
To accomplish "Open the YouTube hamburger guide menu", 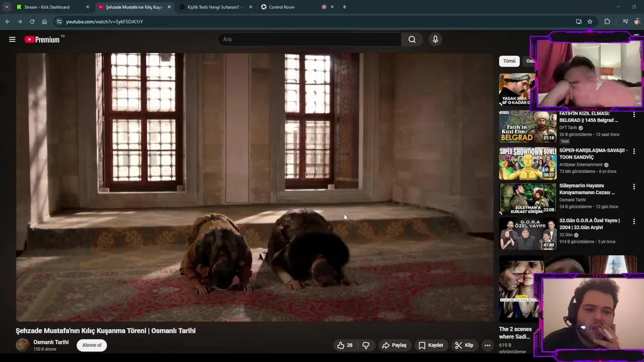I will click(12, 39).
